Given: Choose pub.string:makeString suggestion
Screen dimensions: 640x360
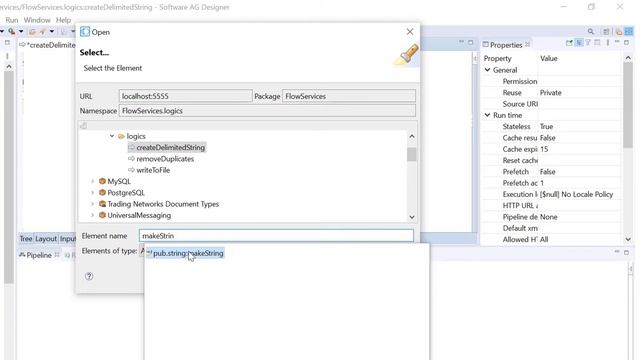Looking at the screenshot, I should click(x=185, y=253).
